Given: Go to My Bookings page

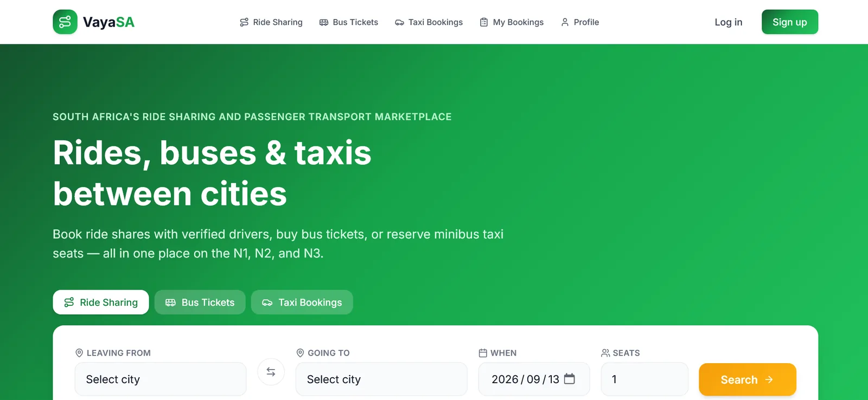Looking at the screenshot, I should tap(512, 22).
